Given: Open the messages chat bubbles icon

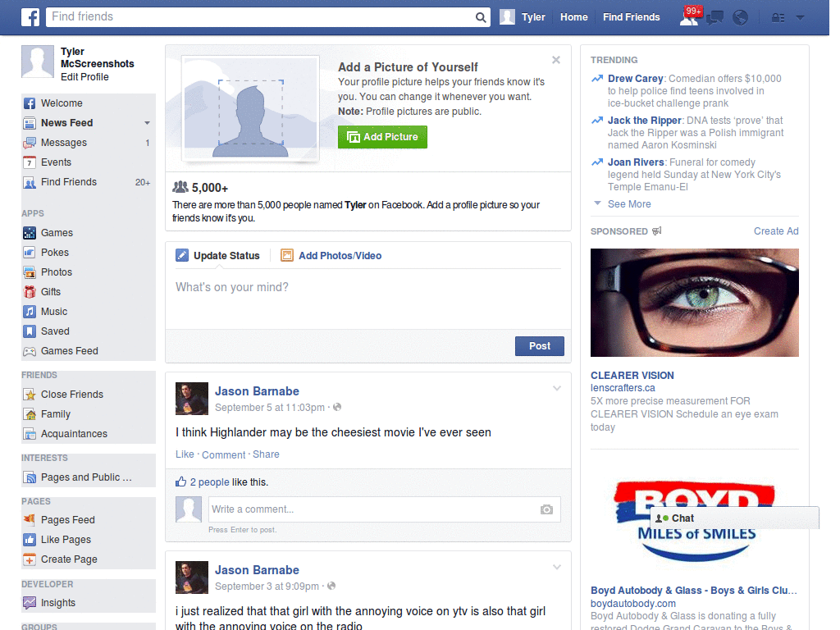Looking at the screenshot, I should point(715,18).
